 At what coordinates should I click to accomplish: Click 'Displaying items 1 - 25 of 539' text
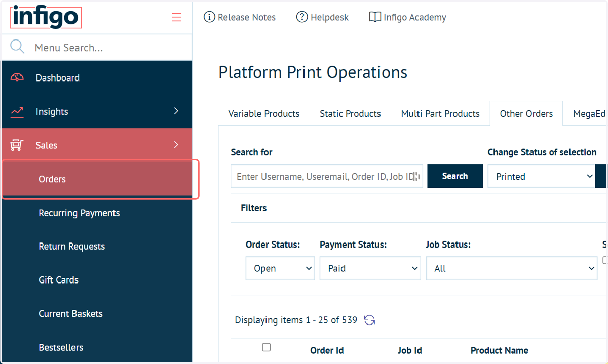pyautogui.click(x=296, y=320)
